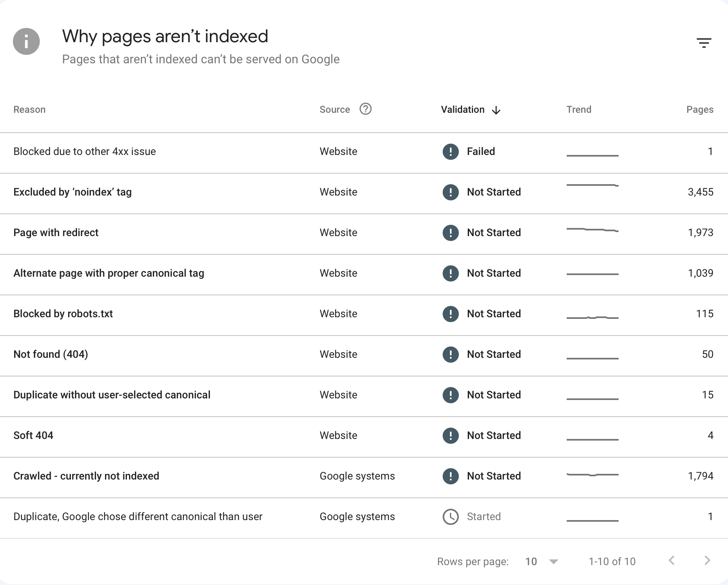Open 'Excluded by noindex tag' reason
The height and width of the screenshot is (585, 728).
pyautogui.click(x=73, y=192)
